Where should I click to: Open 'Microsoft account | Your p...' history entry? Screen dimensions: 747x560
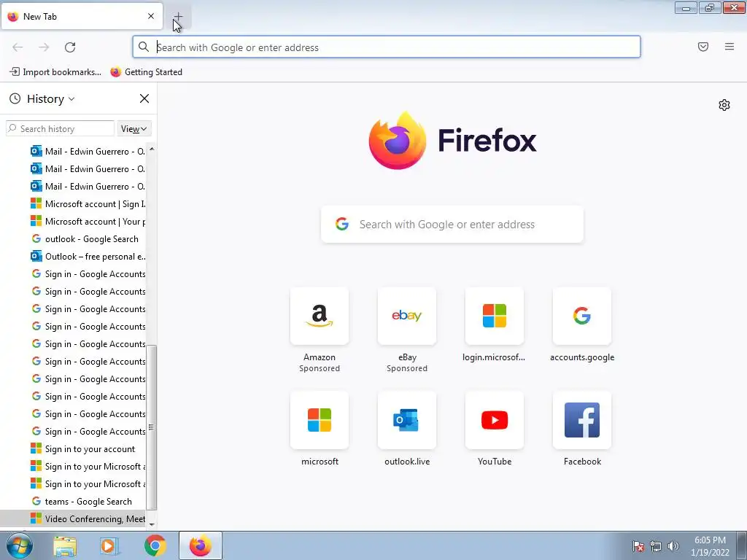tap(88, 222)
